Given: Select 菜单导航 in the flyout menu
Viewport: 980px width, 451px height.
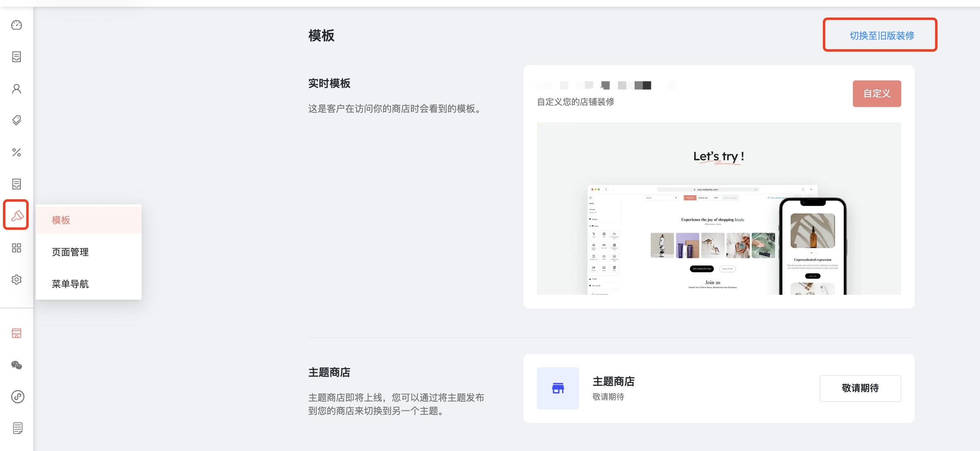Looking at the screenshot, I should coord(89,284).
